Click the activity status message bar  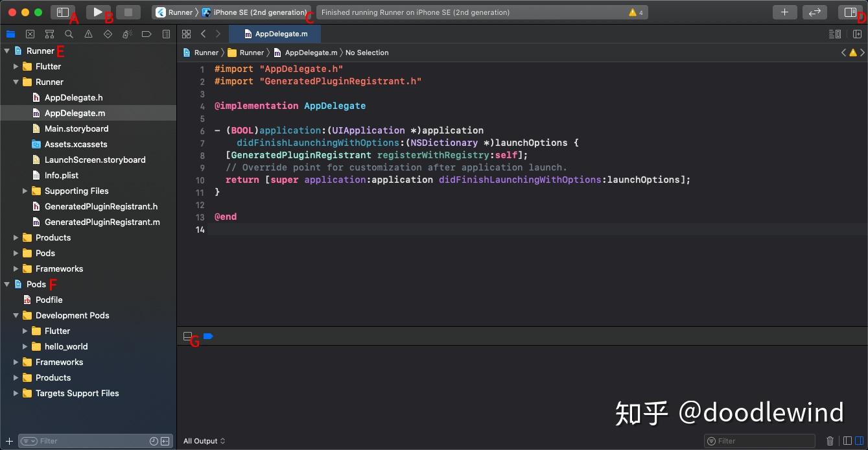pos(482,12)
